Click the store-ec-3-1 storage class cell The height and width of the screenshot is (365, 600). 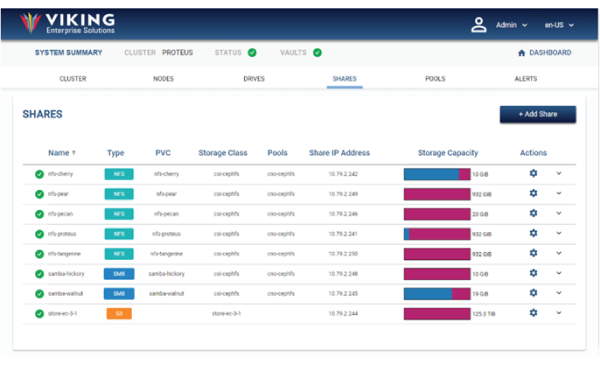[x=226, y=313]
